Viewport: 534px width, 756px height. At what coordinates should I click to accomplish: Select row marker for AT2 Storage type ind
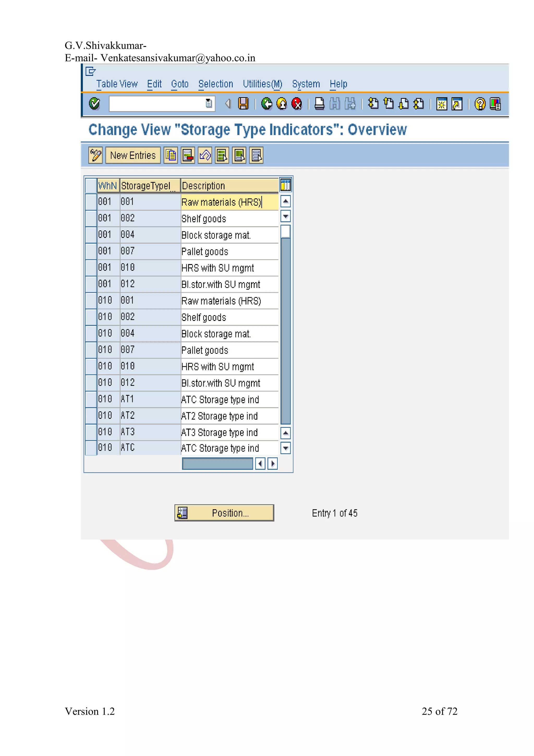pos(91,416)
